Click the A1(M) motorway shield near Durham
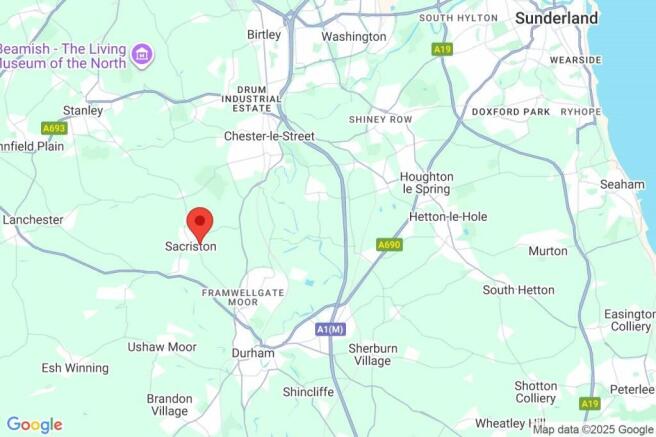Screen dimensions: 656x437 [330, 330]
